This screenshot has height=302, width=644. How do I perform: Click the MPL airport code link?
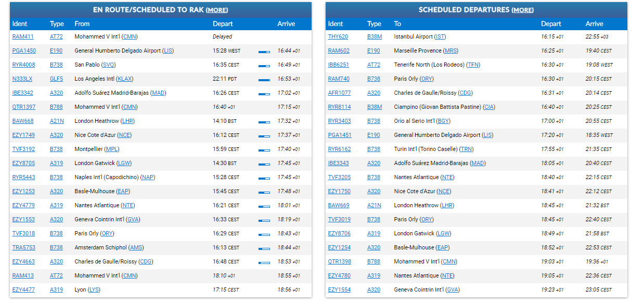click(112, 149)
